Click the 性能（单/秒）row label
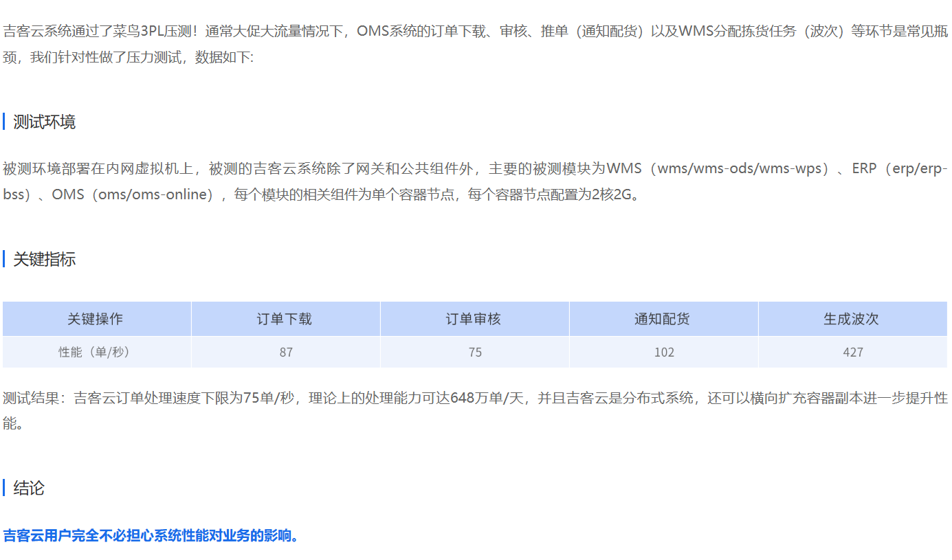Screen dimensions: 952x560 tap(97, 352)
